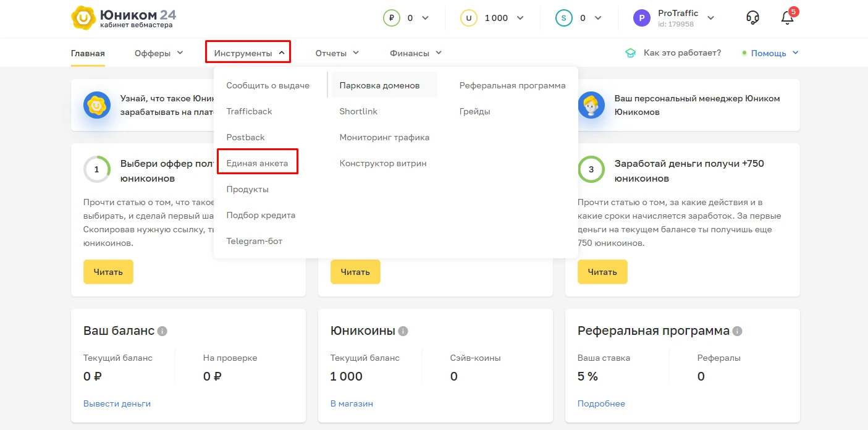Image resolution: width=868 pixels, height=430 pixels.
Task: Click the ProTraffic account name
Action: (678, 13)
